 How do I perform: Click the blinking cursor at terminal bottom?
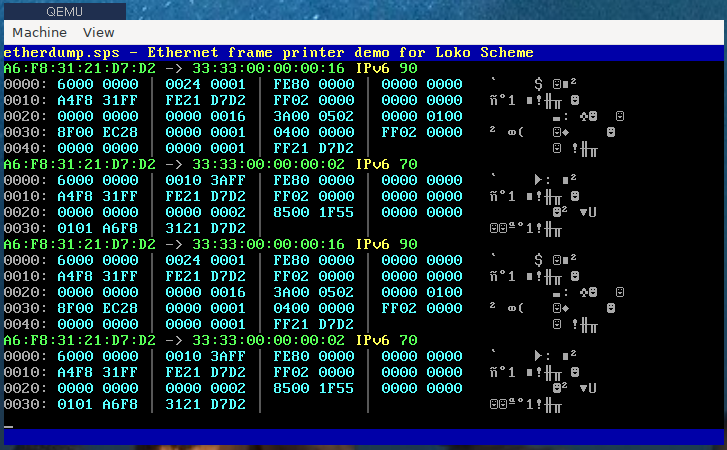pos(8,424)
